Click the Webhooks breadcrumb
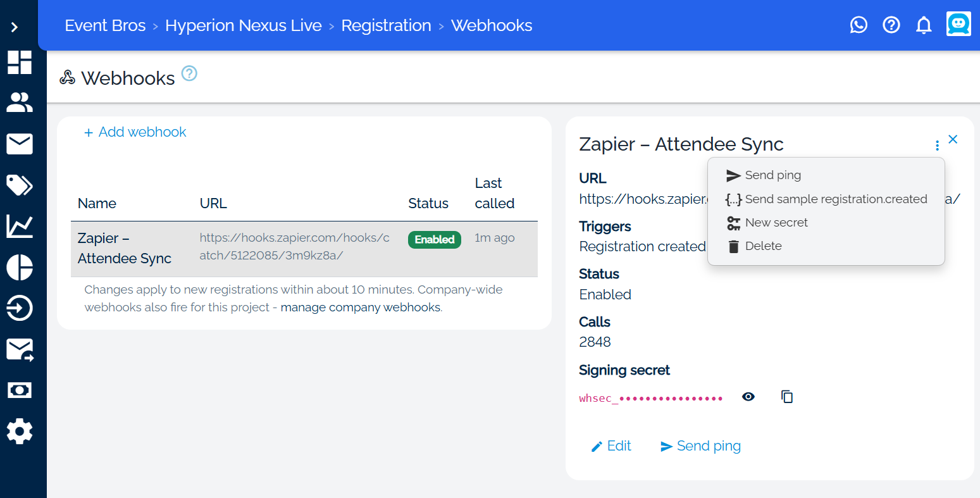The image size is (980, 498). 492,25
